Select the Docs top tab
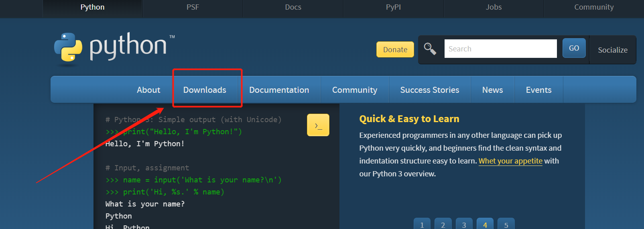Image resolution: width=644 pixels, height=229 pixels. tap(293, 7)
